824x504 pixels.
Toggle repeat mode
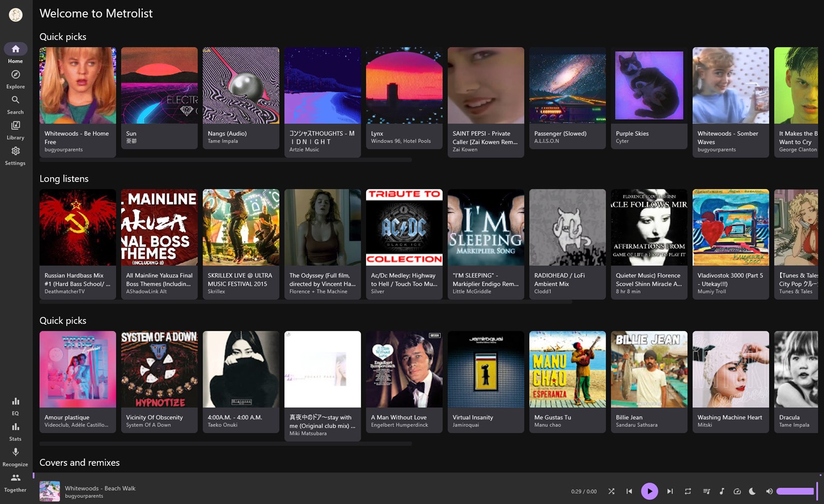[688, 491]
